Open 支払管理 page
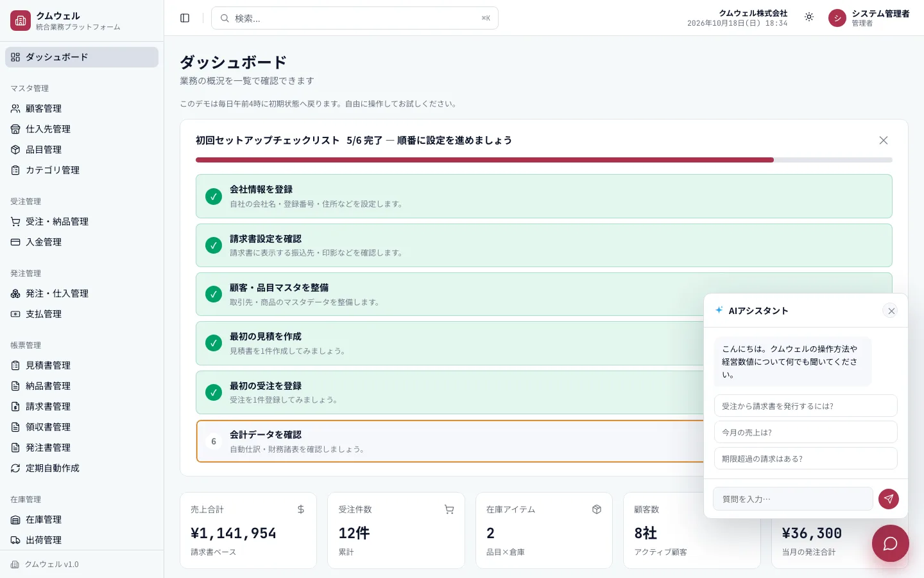924x578 pixels. click(81, 314)
